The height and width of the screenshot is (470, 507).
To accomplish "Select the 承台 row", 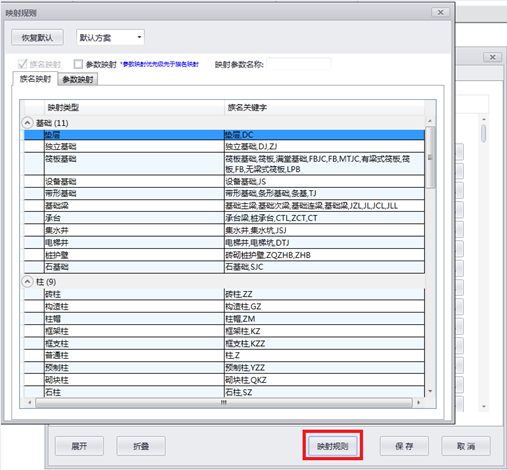I will pyautogui.click(x=224, y=218).
